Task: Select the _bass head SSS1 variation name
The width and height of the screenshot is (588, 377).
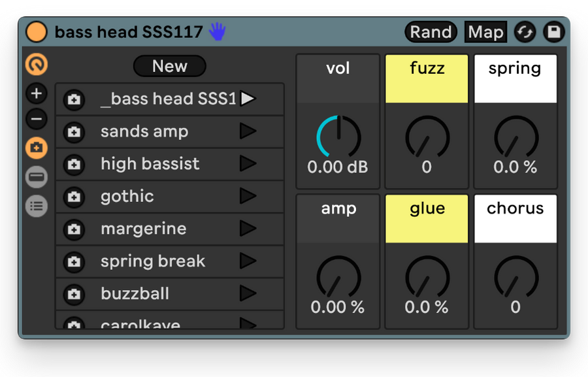Action: [x=169, y=99]
